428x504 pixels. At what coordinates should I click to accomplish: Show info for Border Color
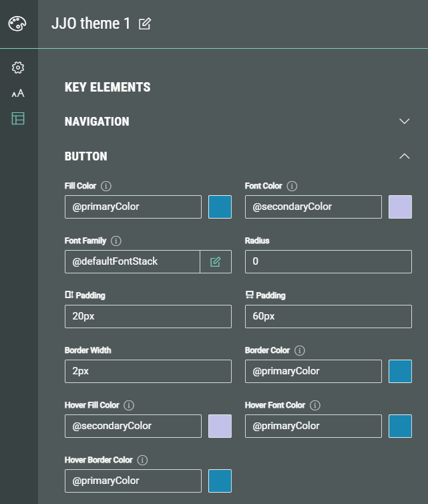pyautogui.click(x=300, y=350)
